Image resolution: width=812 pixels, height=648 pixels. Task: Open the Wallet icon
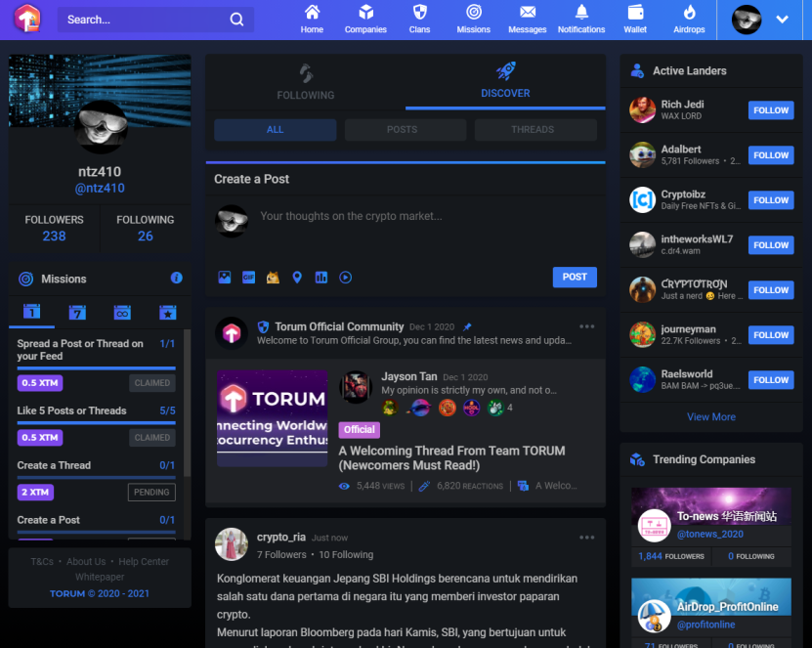(635, 12)
